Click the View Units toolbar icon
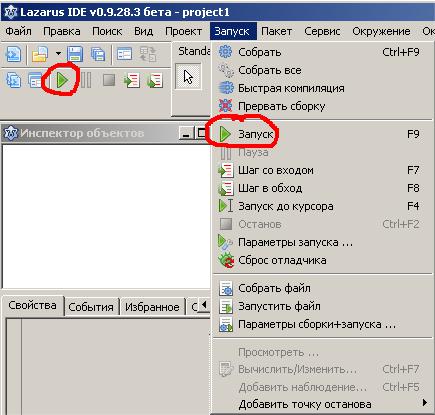 click(x=14, y=80)
